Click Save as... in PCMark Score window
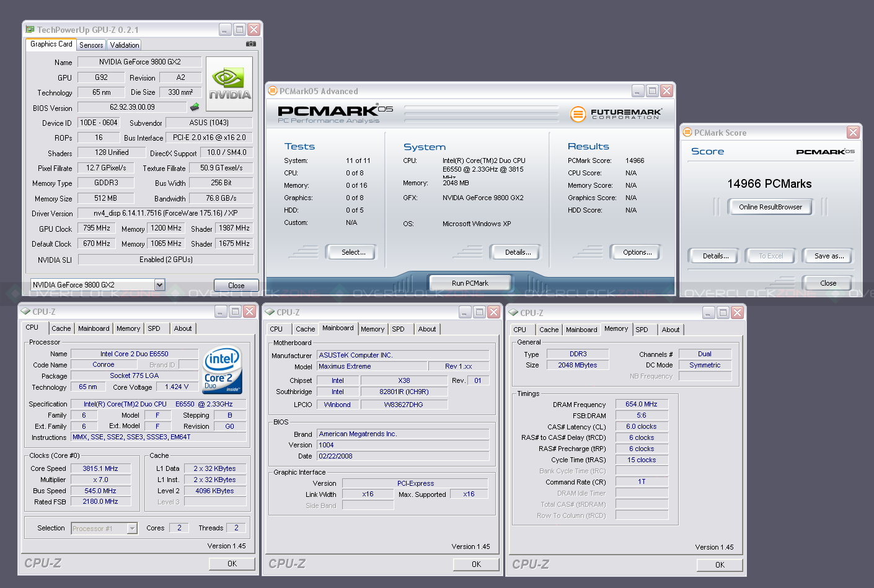The height and width of the screenshot is (588, 874). point(829,256)
